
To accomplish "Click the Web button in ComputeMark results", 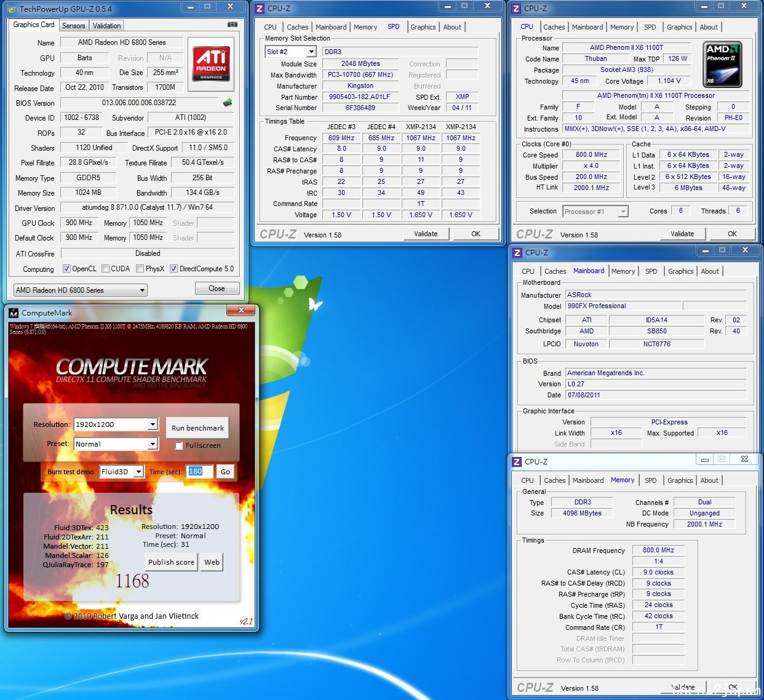I will 212,562.
